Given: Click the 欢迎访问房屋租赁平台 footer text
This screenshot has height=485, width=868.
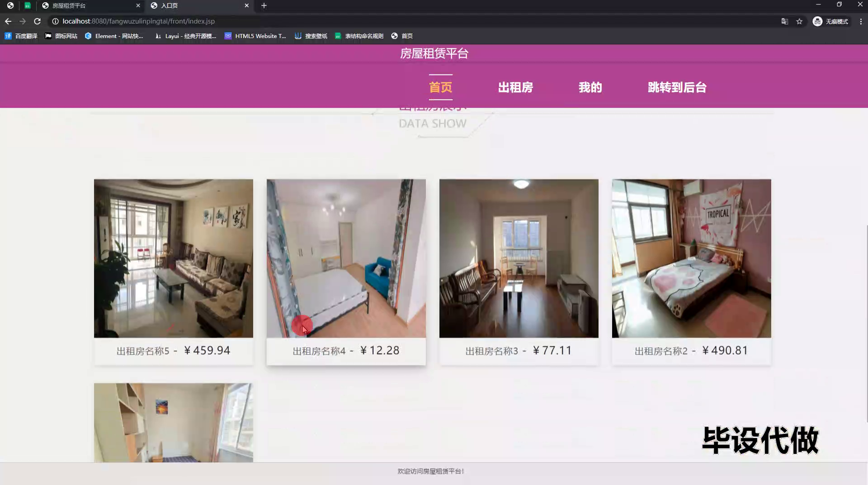Looking at the screenshot, I should pyautogui.click(x=431, y=471).
